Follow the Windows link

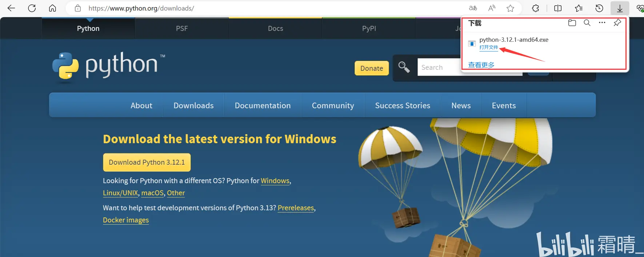(275, 181)
